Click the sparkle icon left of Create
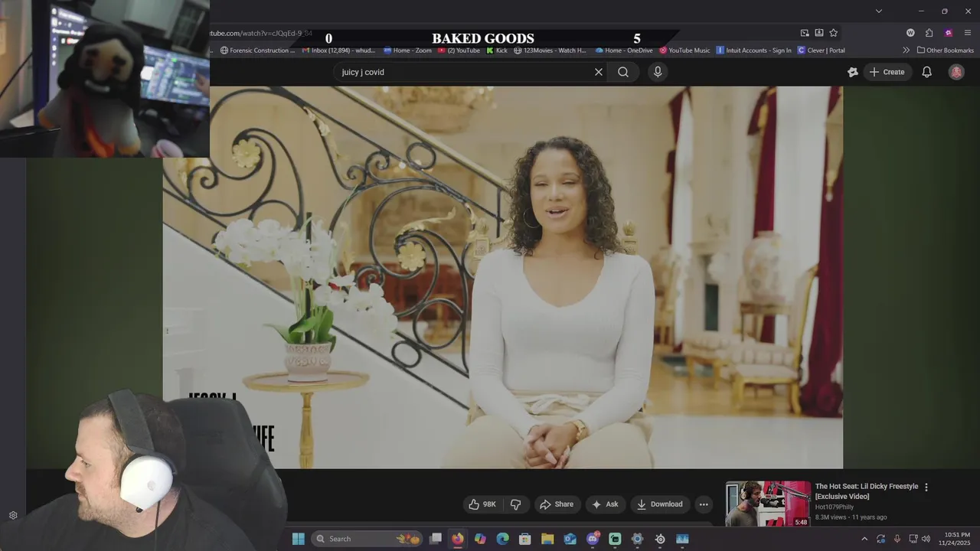 [853, 72]
